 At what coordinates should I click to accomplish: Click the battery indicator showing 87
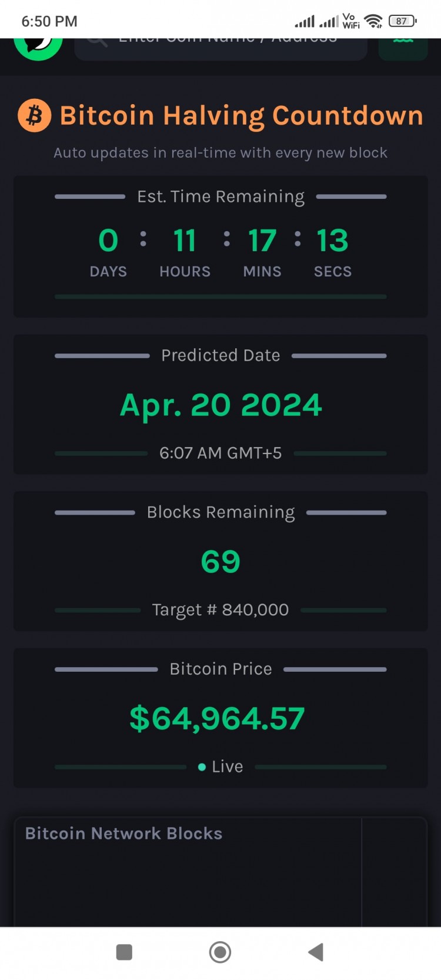402,21
